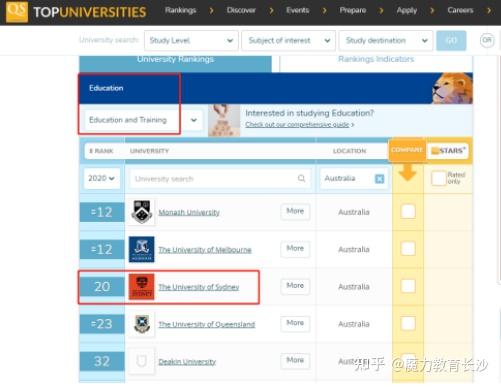Check compare box for University of Sydney
The height and width of the screenshot is (387, 501).
[x=408, y=286]
